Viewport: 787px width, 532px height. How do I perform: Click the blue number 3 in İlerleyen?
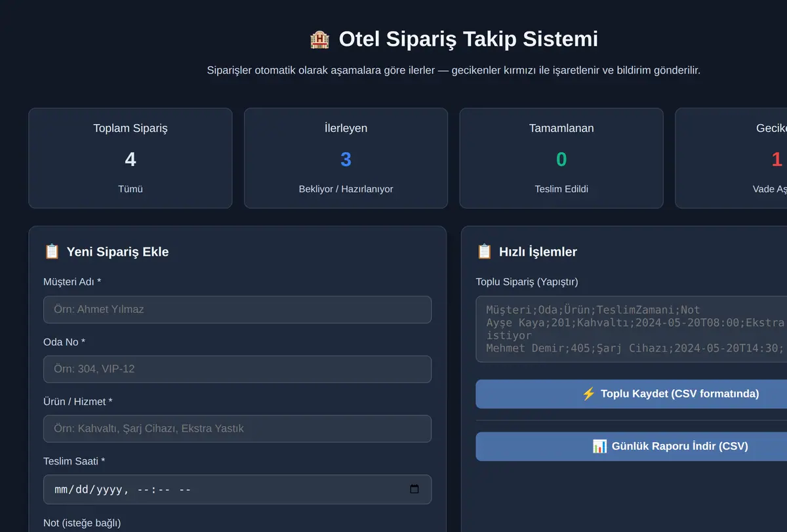(x=346, y=159)
